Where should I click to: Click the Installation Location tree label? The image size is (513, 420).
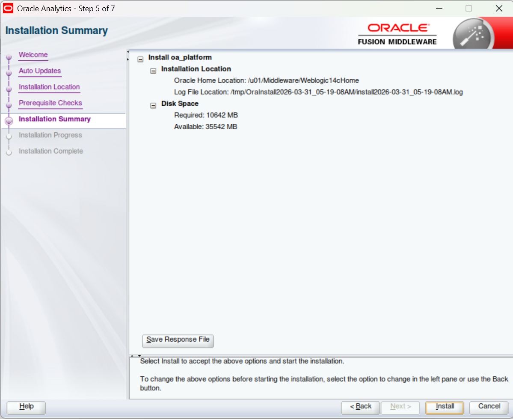(x=196, y=69)
